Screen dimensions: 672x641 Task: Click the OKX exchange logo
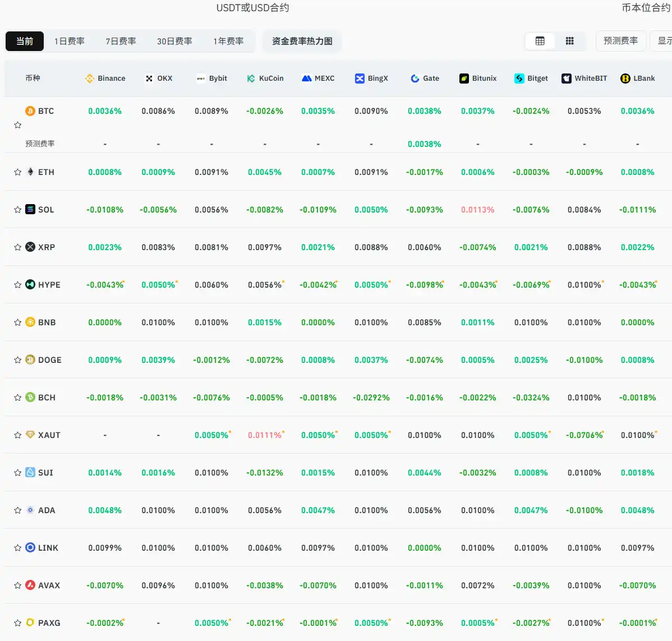tap(149, 79)
